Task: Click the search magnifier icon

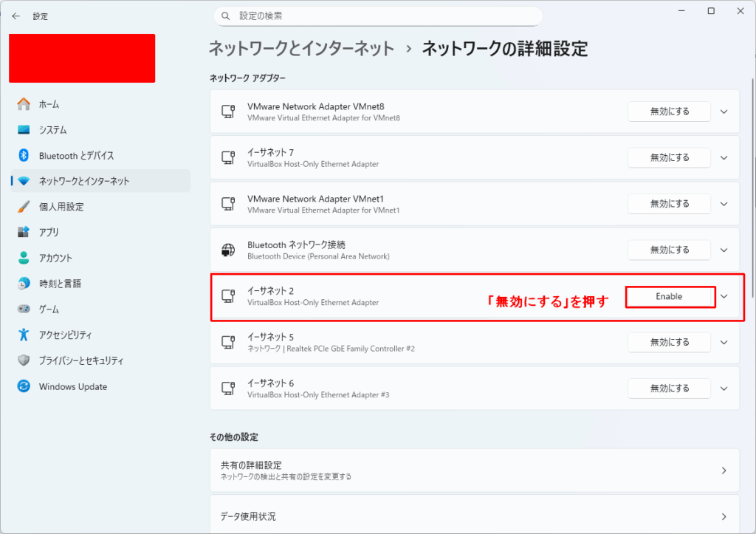Action: click(226, 16)
